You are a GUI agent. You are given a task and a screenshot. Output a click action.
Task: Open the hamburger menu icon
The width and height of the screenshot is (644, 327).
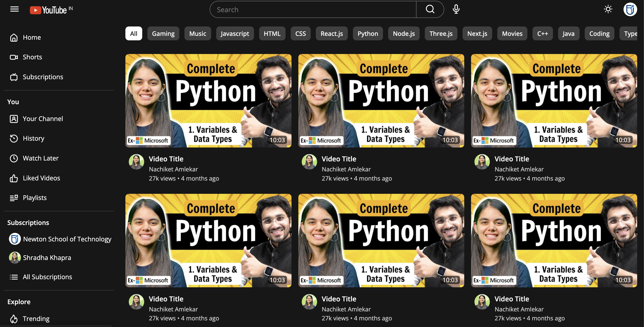pos(14,9)
